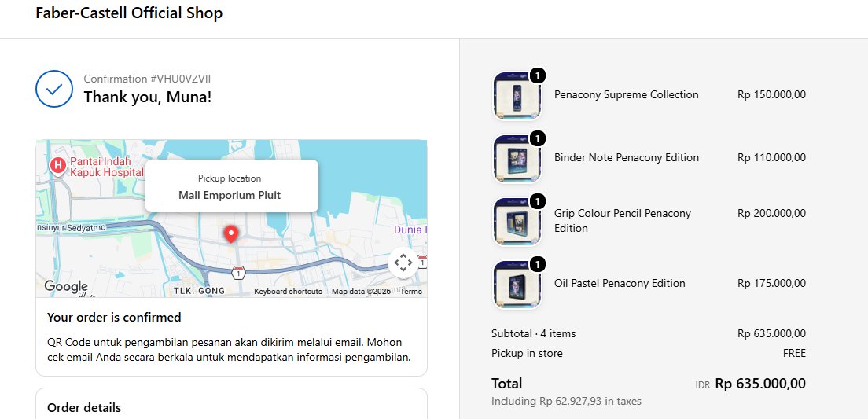Click the Binder Note Penacony Edition name
Viewport: 868px width, 419px height.
click(x=627, y=158)
